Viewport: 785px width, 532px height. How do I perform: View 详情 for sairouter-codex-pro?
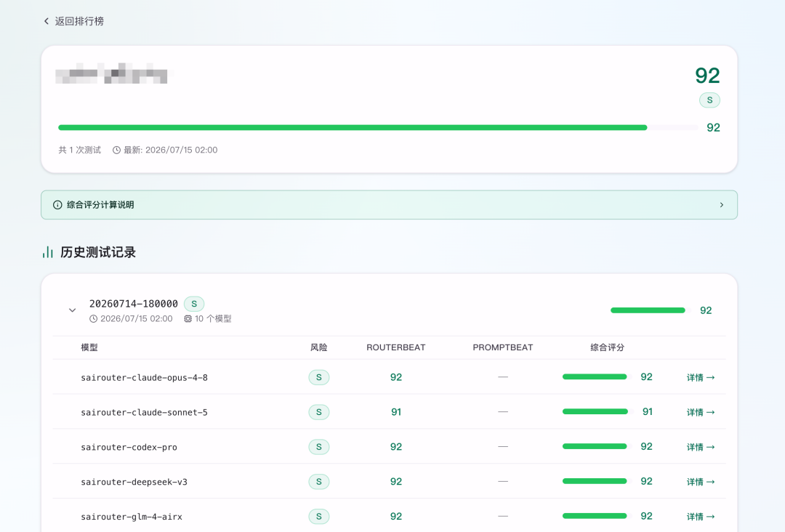701,447
